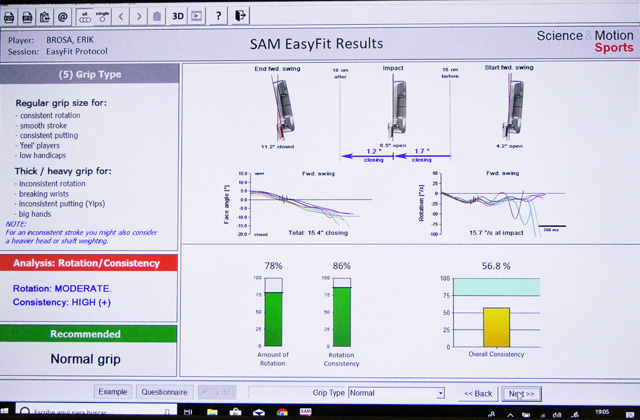Click the Windows taskbar search box

coord(96,411)
